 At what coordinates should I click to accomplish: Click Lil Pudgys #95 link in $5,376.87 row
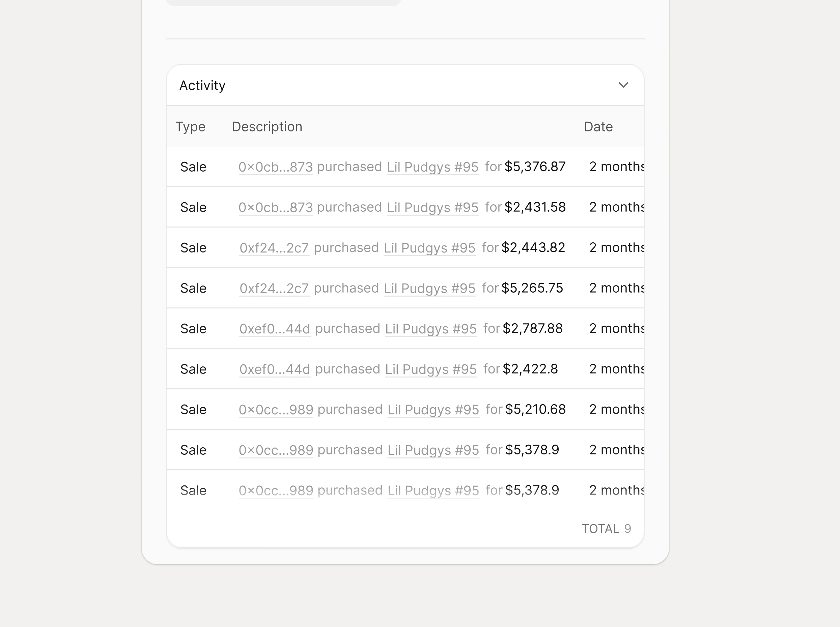pyautogui.click(x=432, y=167)
